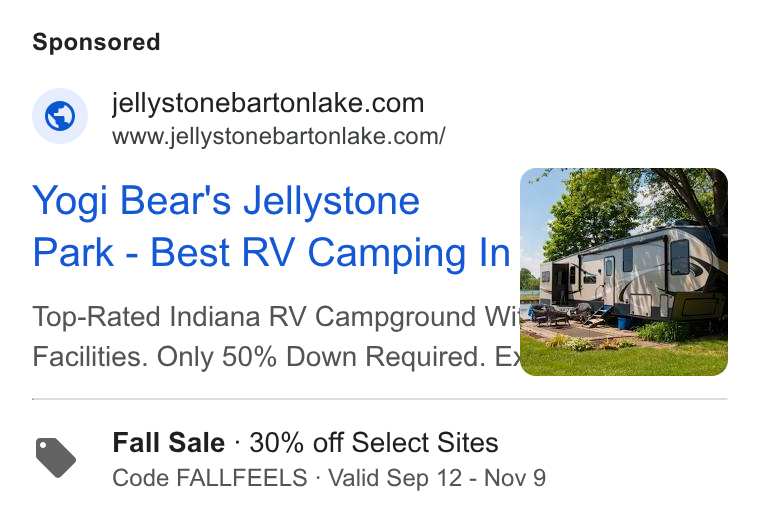Open the RV camper thumbnail photo
Image resolution: width=760 pixels, height=516 pixels.
point(624,272)
